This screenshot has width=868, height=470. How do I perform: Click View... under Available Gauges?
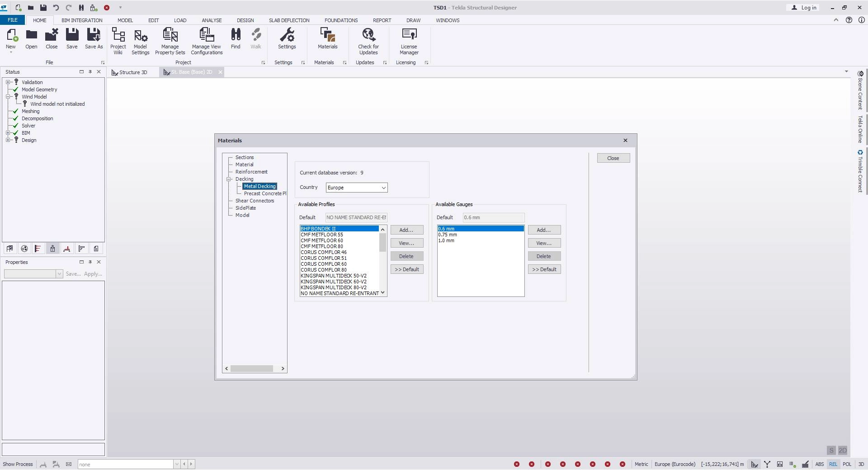544,243
